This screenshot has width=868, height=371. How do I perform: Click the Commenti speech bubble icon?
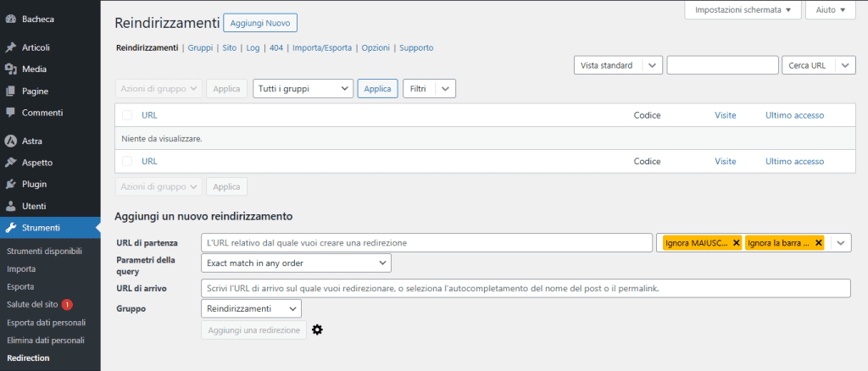click(x=10, y=113)
